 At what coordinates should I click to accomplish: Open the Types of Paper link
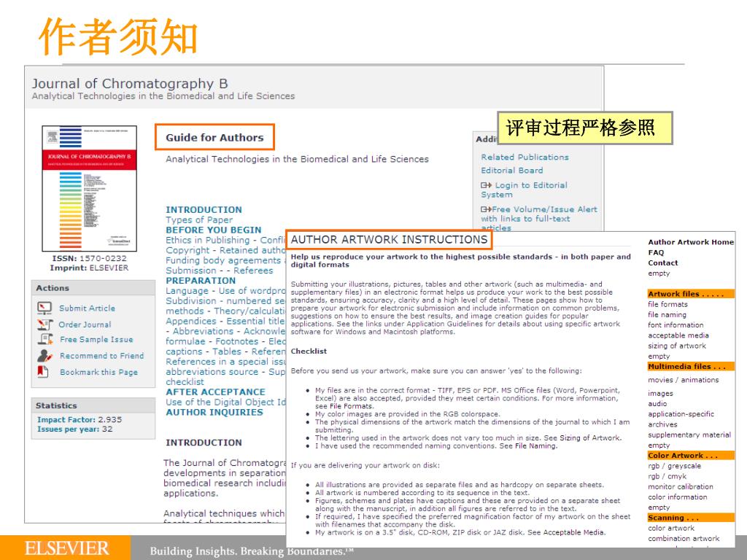click(x=199, y=219)
